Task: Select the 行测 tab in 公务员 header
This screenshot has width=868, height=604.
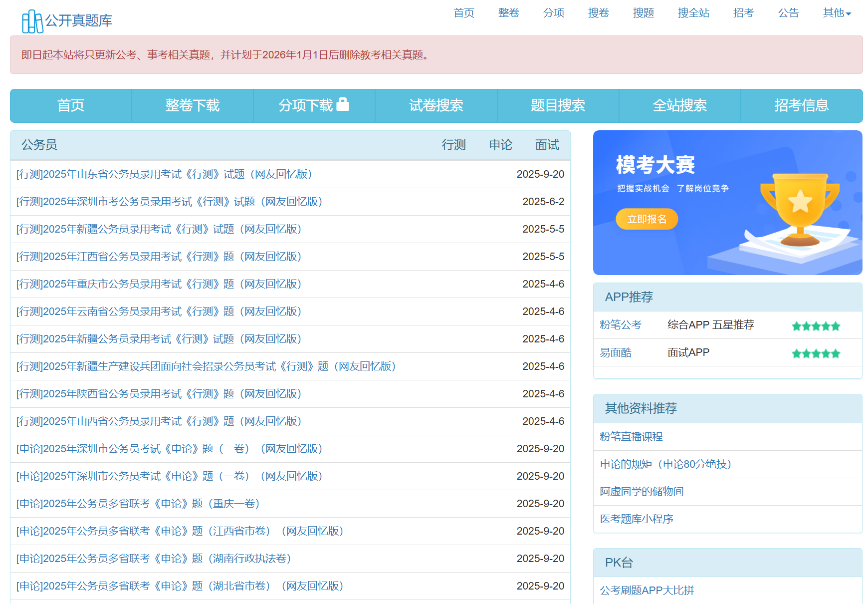Action: point(453,145)
